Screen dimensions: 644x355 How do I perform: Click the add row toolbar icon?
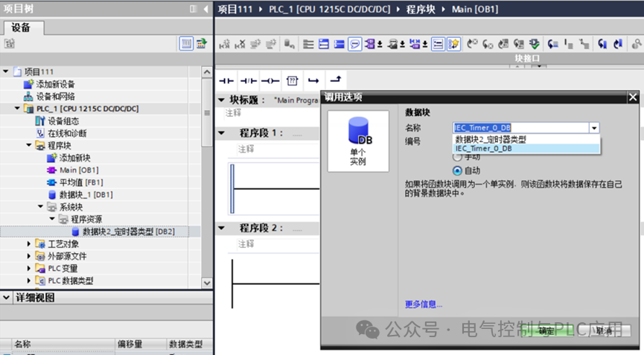pyautogui.click(x=271, y=44)
